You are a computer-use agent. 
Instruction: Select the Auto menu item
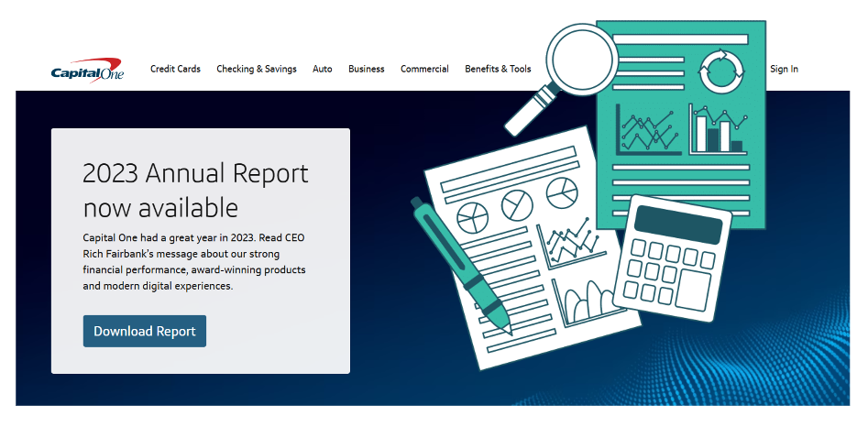(x=323, y=69)
